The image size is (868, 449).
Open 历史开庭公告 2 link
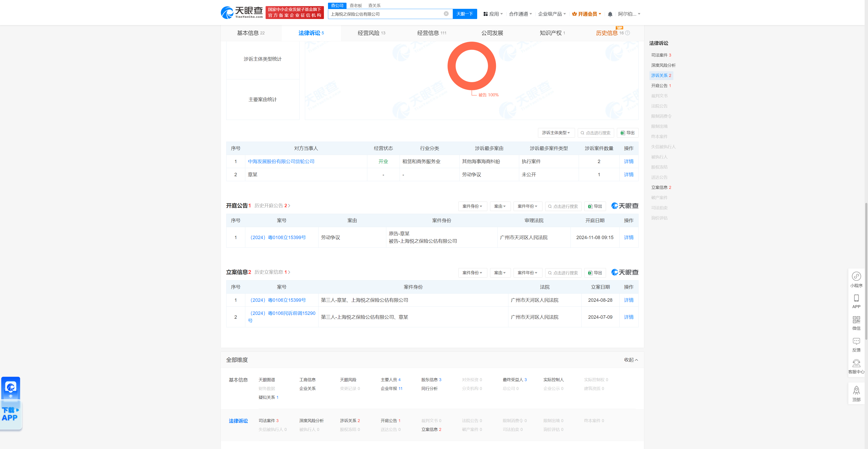pos(272,206)
